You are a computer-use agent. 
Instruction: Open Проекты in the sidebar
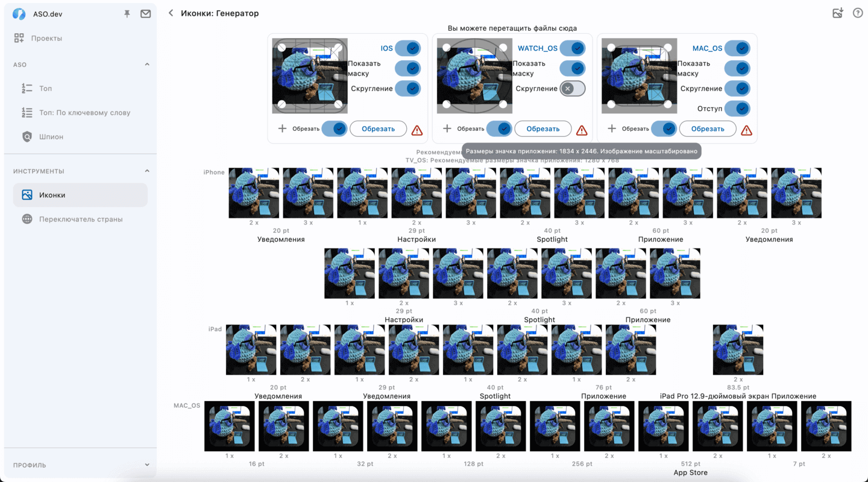tap(46, 38)
